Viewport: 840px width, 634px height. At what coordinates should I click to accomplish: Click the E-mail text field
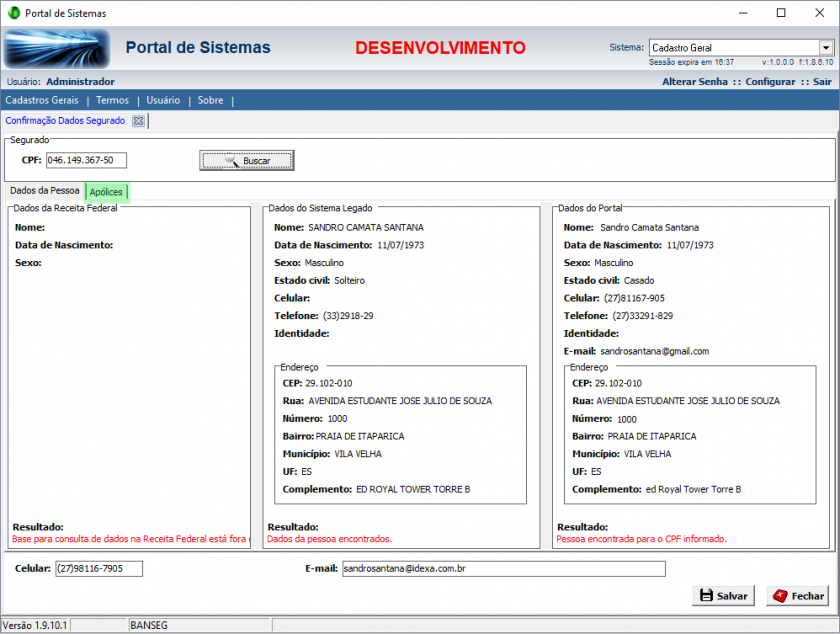point(501,568)
